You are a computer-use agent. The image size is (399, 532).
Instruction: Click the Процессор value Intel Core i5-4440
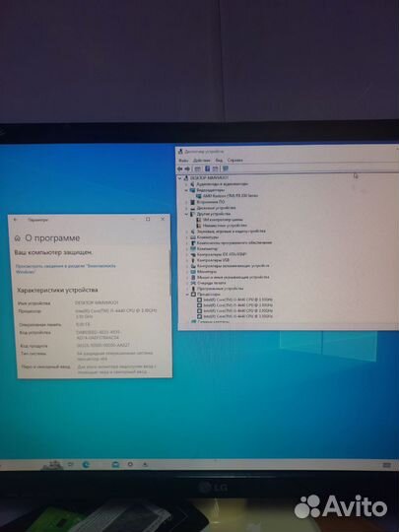(x=115, y=313)
